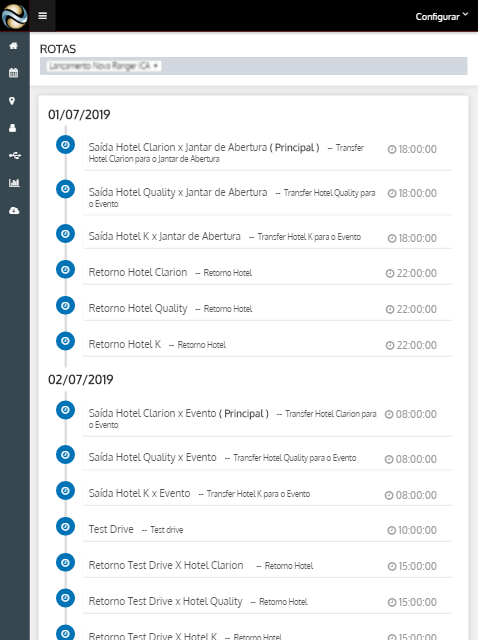Open the map pin icon in sidebar
The width and height of the screenshot is (478, 640).
[12, 101]
